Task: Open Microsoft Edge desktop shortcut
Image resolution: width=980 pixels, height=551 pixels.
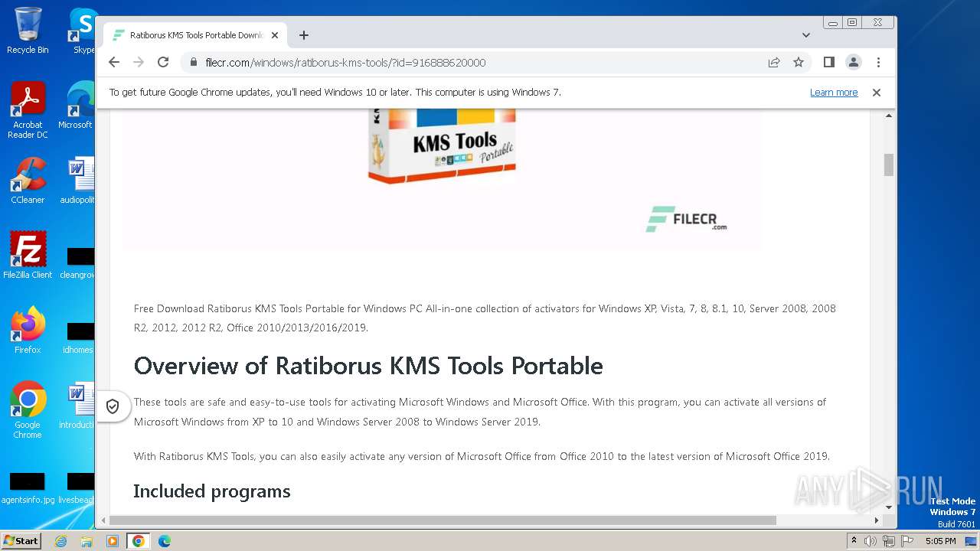Action: pyautogui.click(x=77, y=106)
